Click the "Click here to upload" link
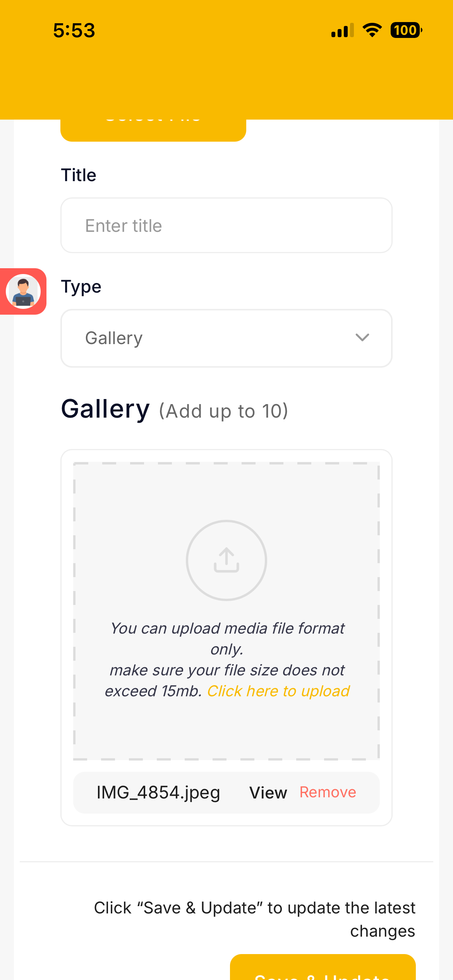The height and width of the screenshot is (980, 453). coord(278,691)
